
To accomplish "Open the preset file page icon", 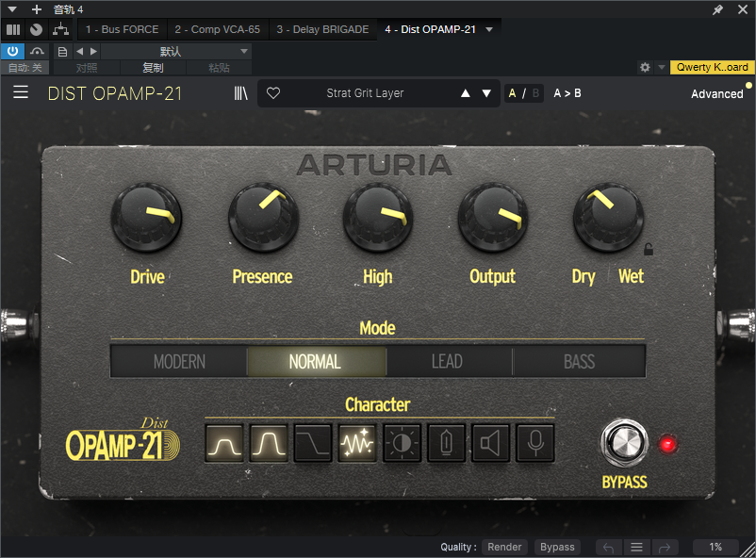I will pos(62,52).
